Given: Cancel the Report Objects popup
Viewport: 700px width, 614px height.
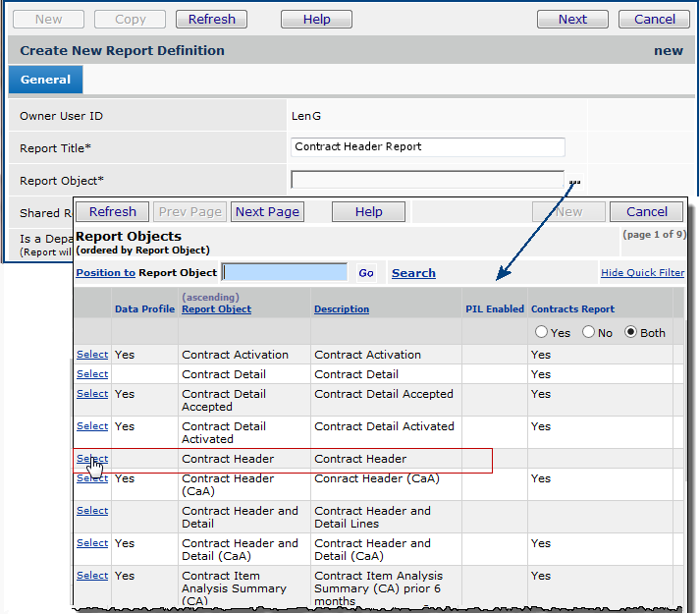Looking at the screenshot, I should [x=646, y=211].
